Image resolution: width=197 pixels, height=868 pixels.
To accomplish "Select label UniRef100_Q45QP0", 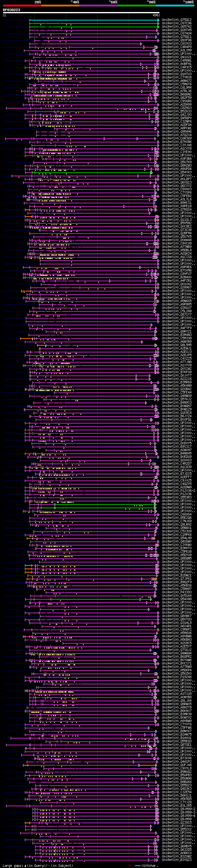I will 177,118.
